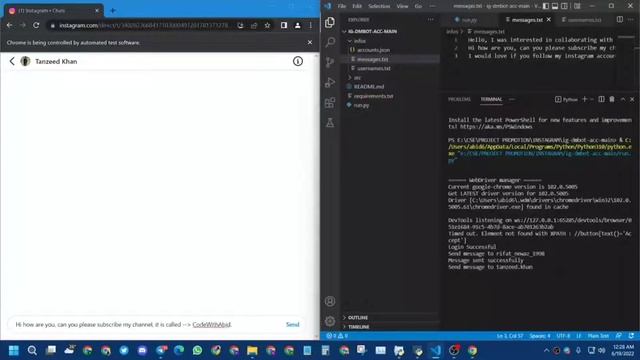The width and height of the screenshot is (640, 360).
Task: Open the Manage gear in VS Code
Action: [330, 321]
